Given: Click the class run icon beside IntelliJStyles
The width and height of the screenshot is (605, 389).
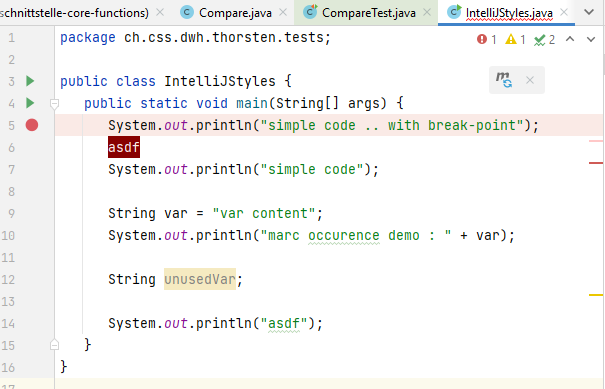Looking at the screenshot, I should coord(30,81).
